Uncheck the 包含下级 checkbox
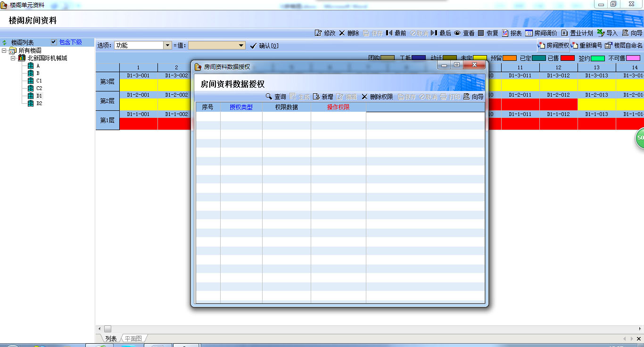The height and width of the screenshot is (347, 644). tap(54, 42)
